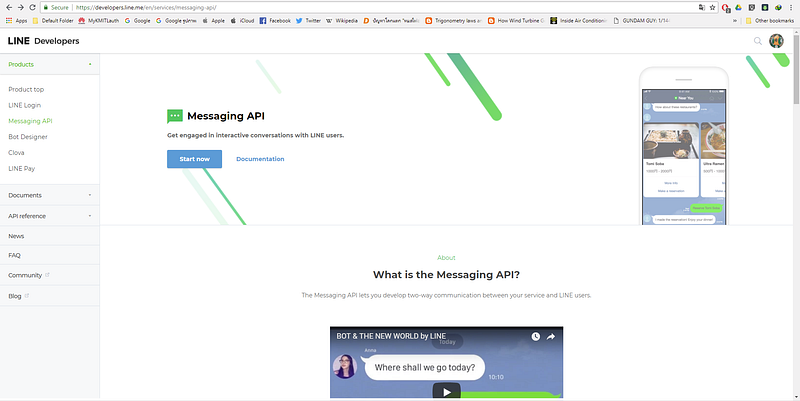800x401 pixels.
Task: Bookmark this page with the star icon
Action: (712, 8)
